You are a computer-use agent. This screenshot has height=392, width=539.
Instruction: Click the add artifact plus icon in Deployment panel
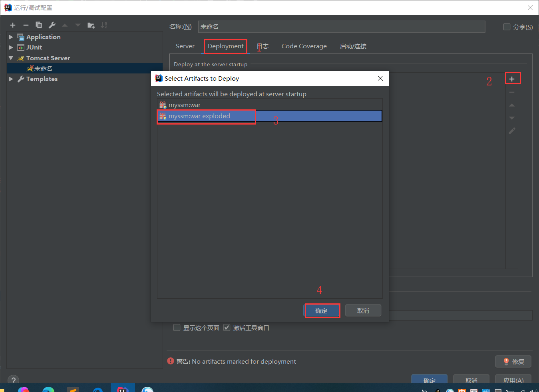coord(513,78)
